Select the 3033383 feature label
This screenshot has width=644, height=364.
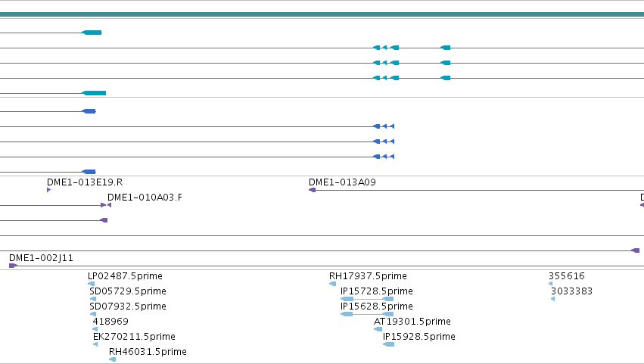click(x=571, y=291)
